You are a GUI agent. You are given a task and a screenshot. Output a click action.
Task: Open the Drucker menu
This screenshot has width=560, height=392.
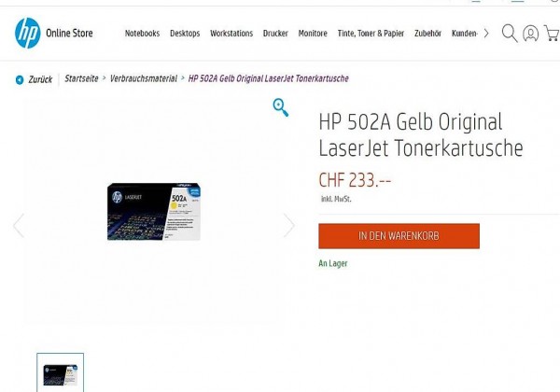275,34
